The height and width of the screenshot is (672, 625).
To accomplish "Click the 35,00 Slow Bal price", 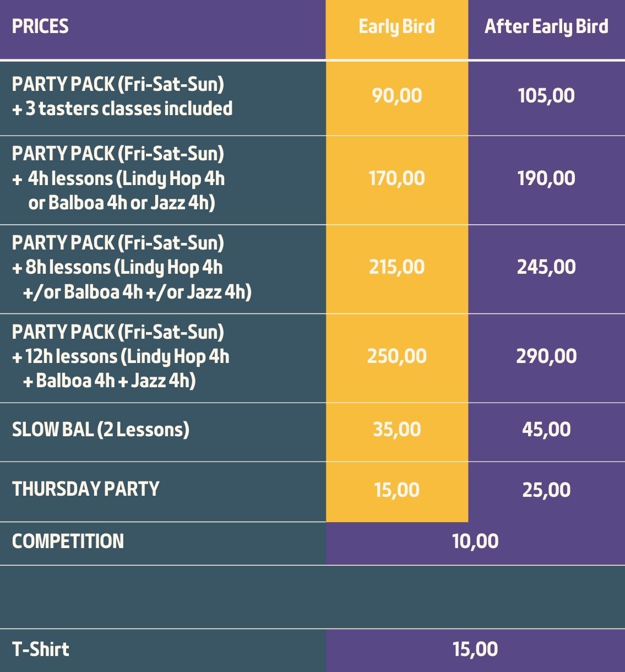I will tap(396, 430).
